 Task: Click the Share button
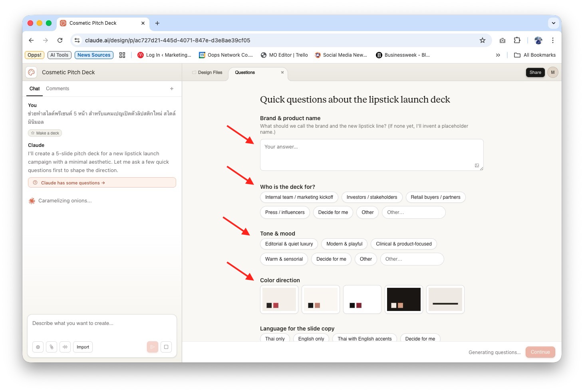(x=535, y=72)
